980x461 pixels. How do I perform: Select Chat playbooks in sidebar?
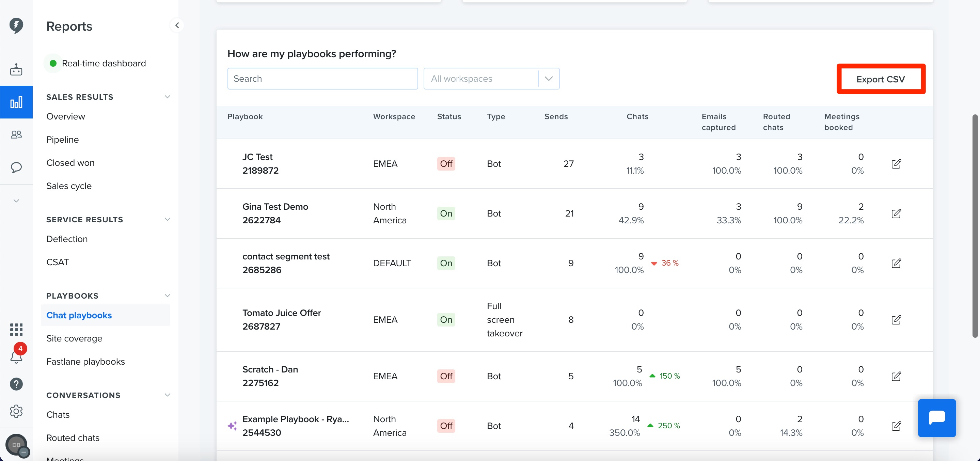pos(105,315)
